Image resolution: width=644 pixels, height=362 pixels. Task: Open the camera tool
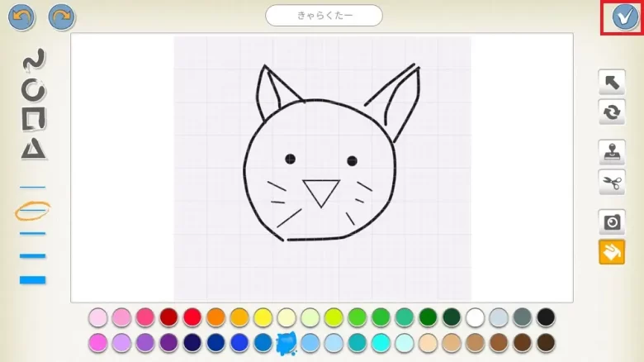pos(612,221)
